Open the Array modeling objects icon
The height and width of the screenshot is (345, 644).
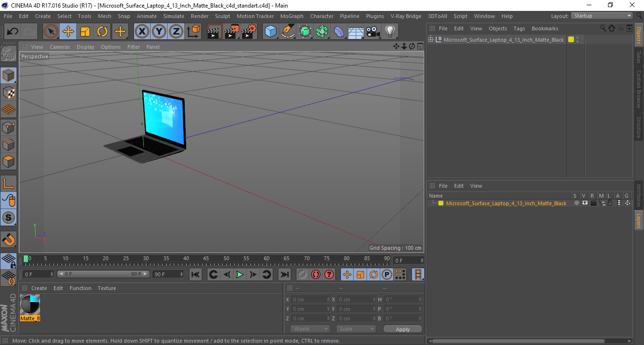[x=322, y=32]
